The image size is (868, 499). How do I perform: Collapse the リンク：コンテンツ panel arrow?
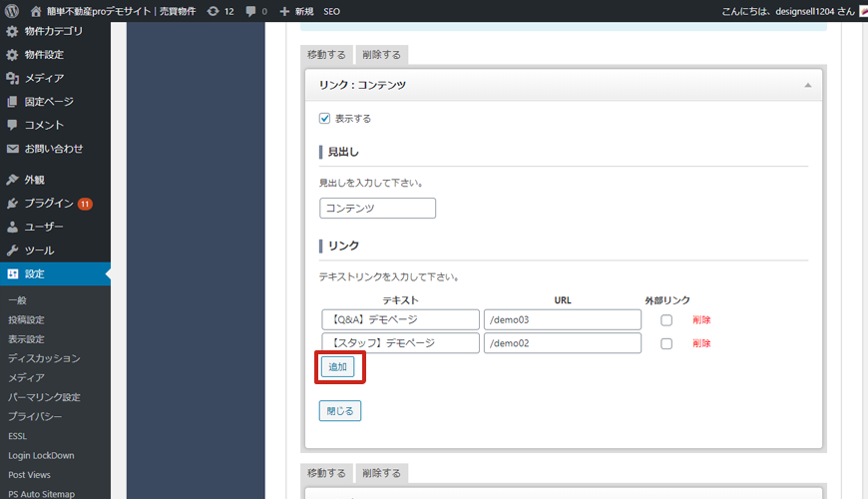pyautogui.click(x=807, y=86)
